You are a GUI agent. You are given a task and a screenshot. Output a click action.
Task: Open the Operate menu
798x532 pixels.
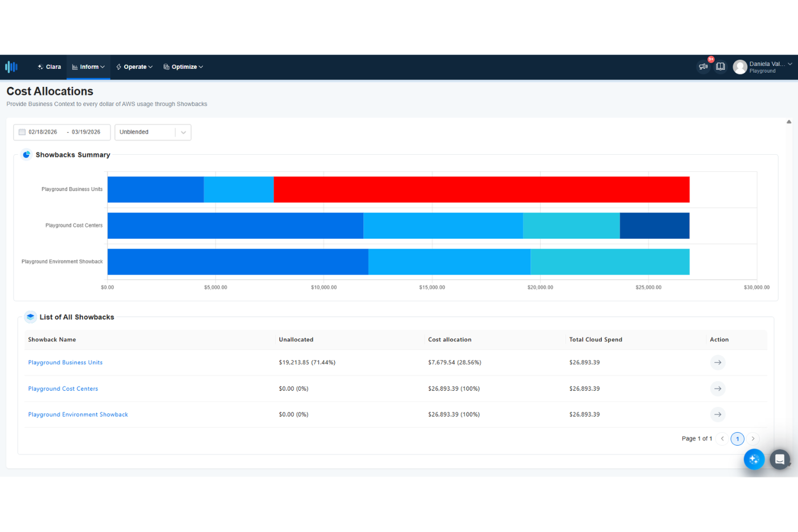[x=134, y=66]
